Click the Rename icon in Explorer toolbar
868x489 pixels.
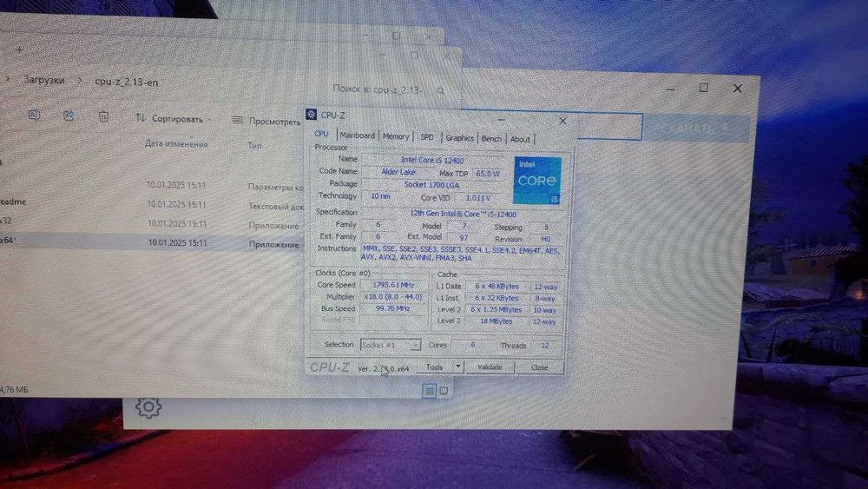(34, 115)
